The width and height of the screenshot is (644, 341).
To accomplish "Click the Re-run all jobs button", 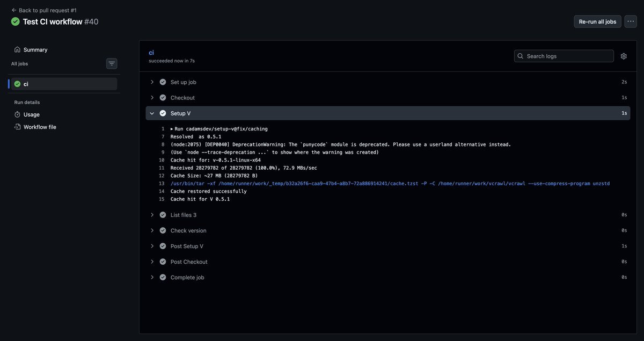I will pyautogui.click(x=597, y=21).
